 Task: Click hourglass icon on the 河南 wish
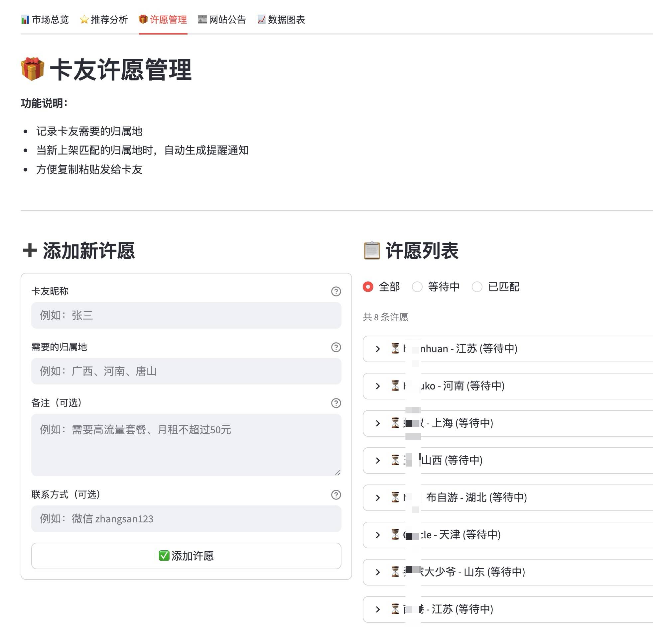395,385
